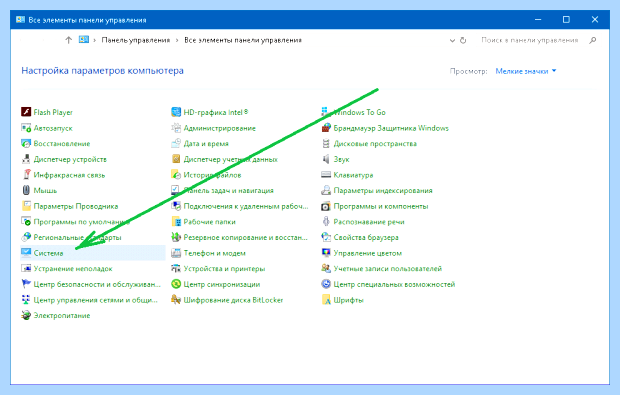This screenshot has width=620, height=395.
Task: Click the Брандмауэр Защитника Windows icon
Action: pos(326,128)
